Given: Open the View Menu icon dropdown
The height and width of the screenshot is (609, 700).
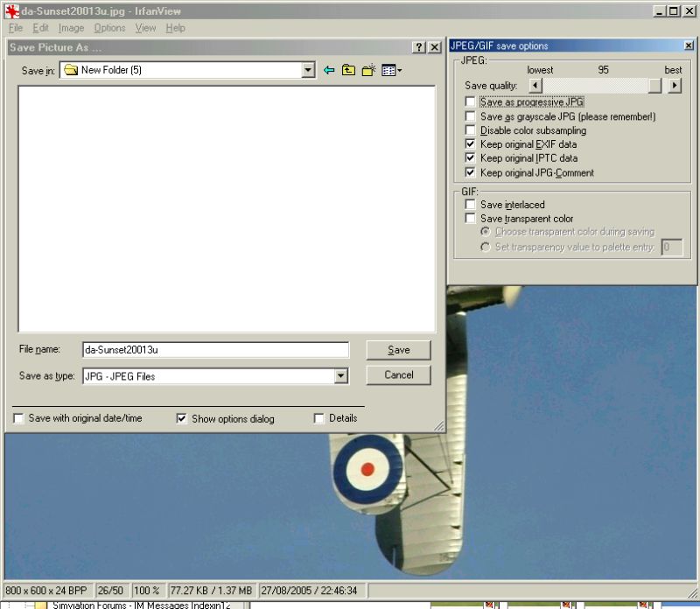Looking at the screenshot, I should point(391,71).
